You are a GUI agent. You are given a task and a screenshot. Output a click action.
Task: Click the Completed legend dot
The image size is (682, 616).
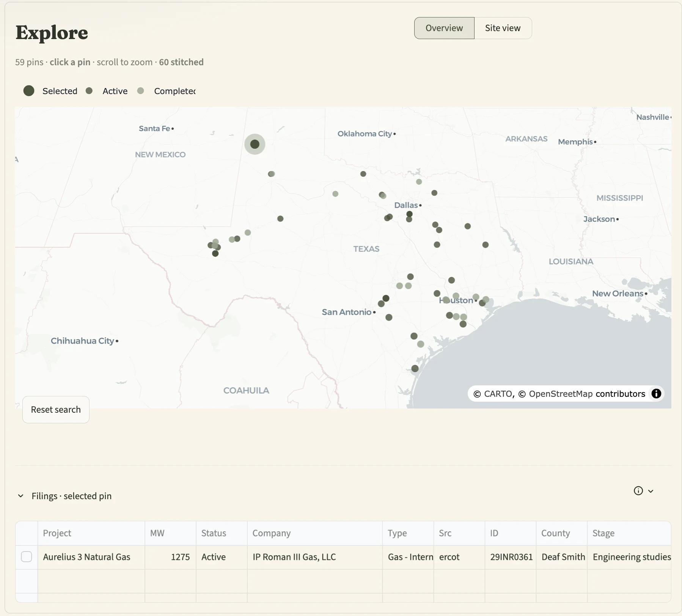[x=140, y=91]
